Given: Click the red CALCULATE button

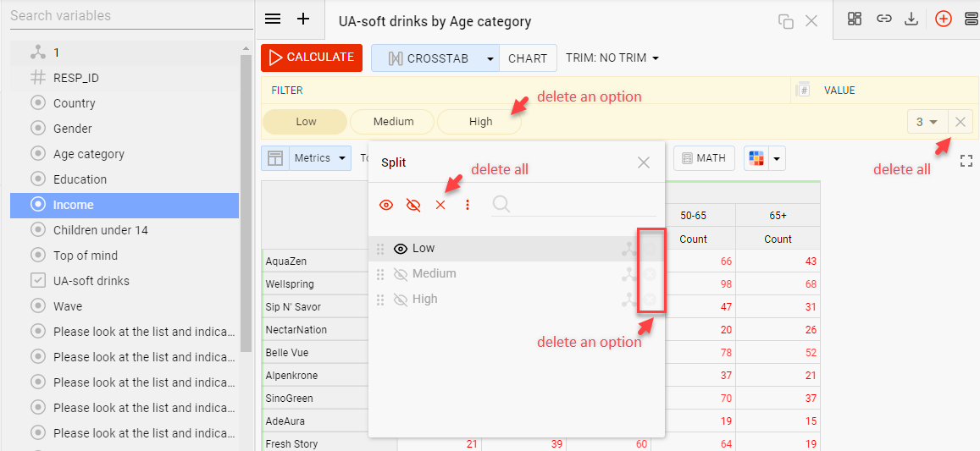Looking at the screenshot, I should pyautogui.click(x=312, y=58).
